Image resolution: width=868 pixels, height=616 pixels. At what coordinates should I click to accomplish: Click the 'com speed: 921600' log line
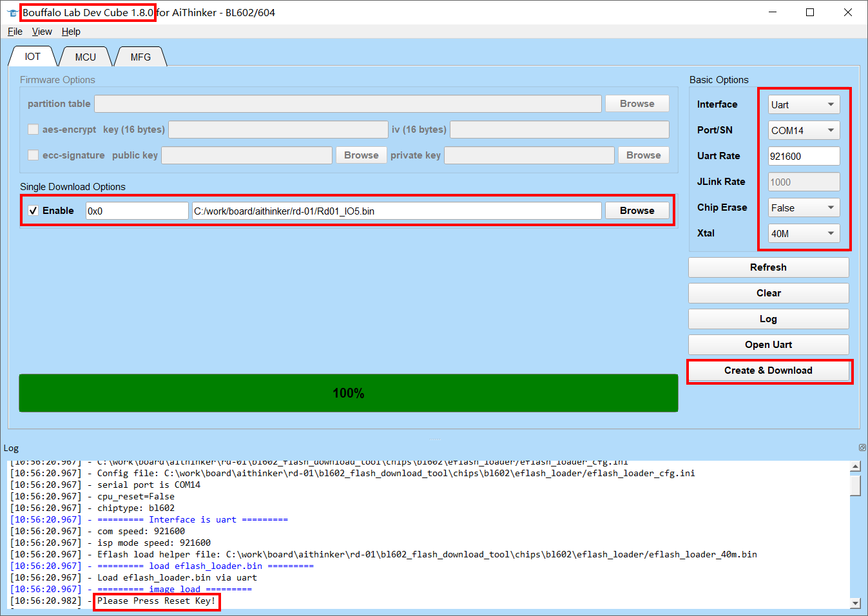point(141,531)
